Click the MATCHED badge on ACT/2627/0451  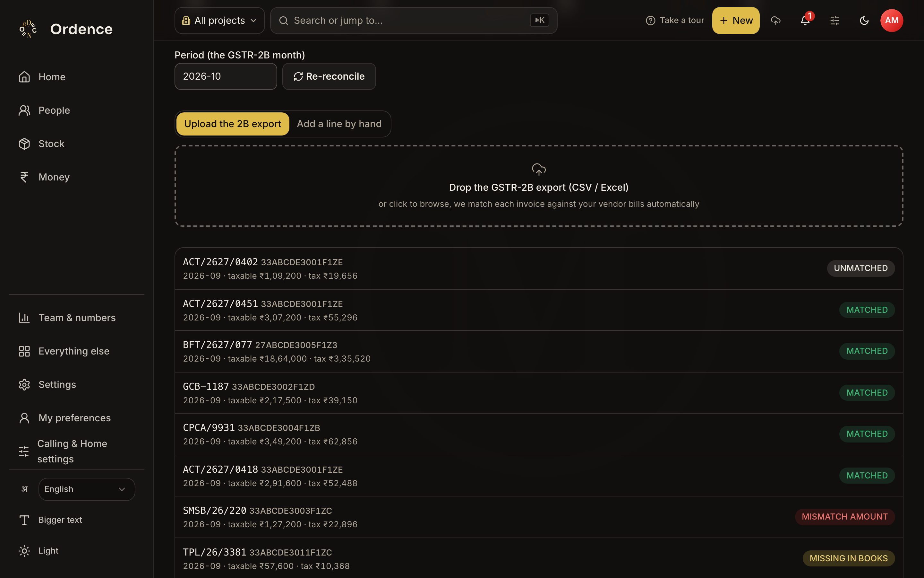coord(867,310)
